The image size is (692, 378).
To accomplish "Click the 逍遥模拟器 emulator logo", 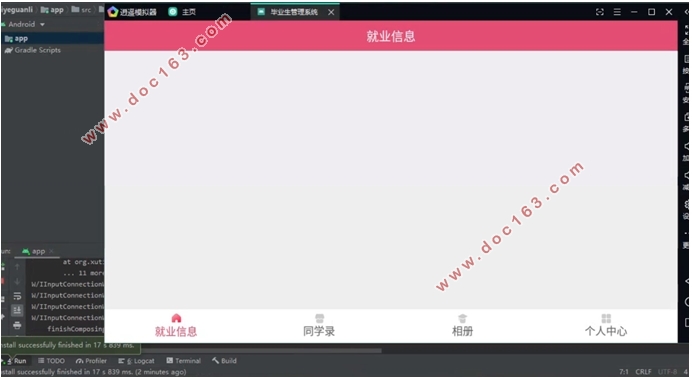I will click(x=113, y=12).
